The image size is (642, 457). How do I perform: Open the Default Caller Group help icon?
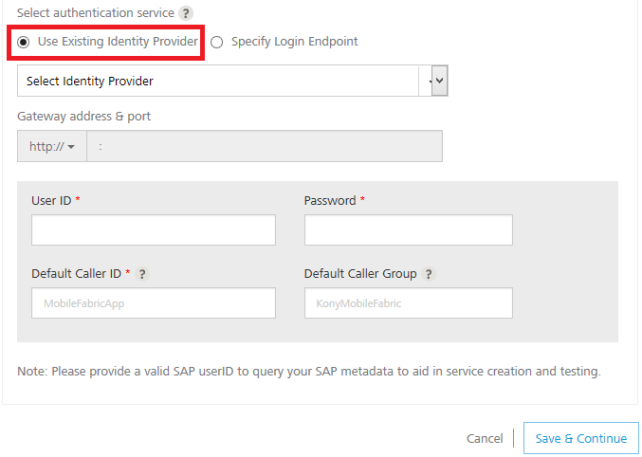coord(428,274)
